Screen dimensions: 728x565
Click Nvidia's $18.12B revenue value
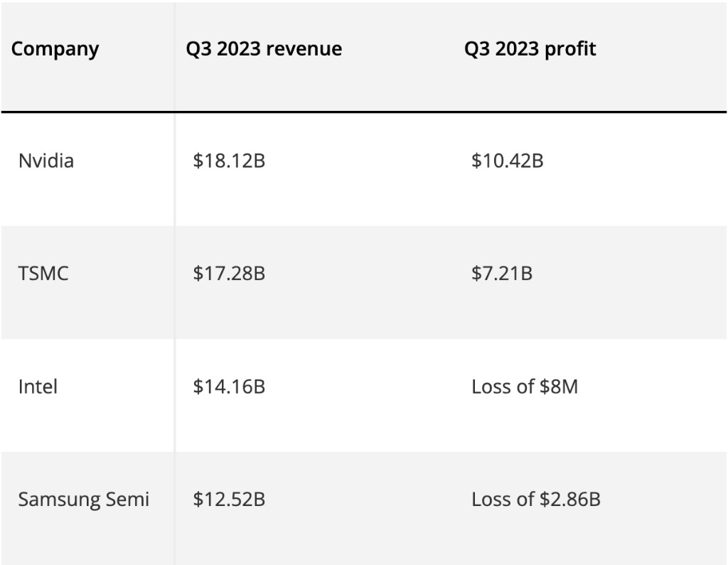pyautogui.click(x=229, y=161)
